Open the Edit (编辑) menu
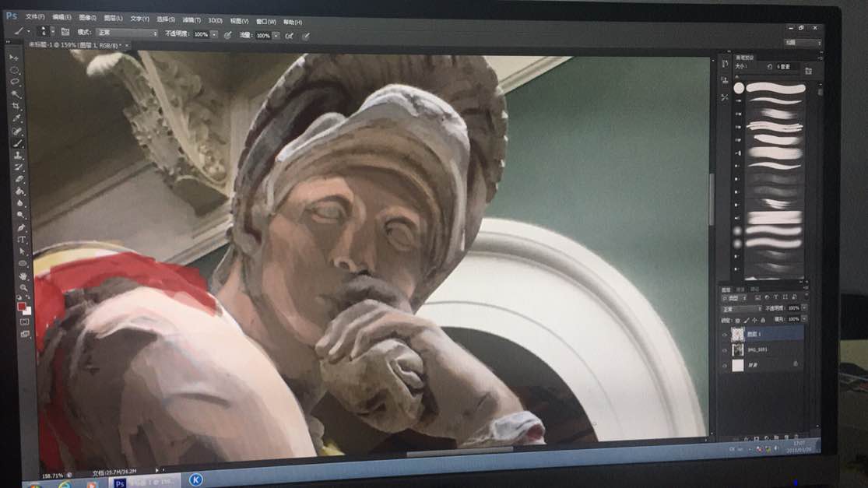868x488 pixels. [x=61, y=18]
